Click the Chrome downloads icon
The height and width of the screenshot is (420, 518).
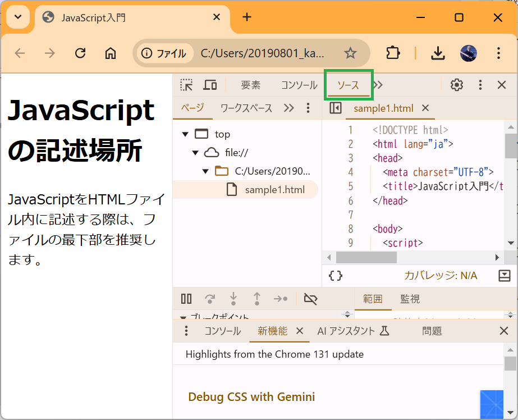438,53
